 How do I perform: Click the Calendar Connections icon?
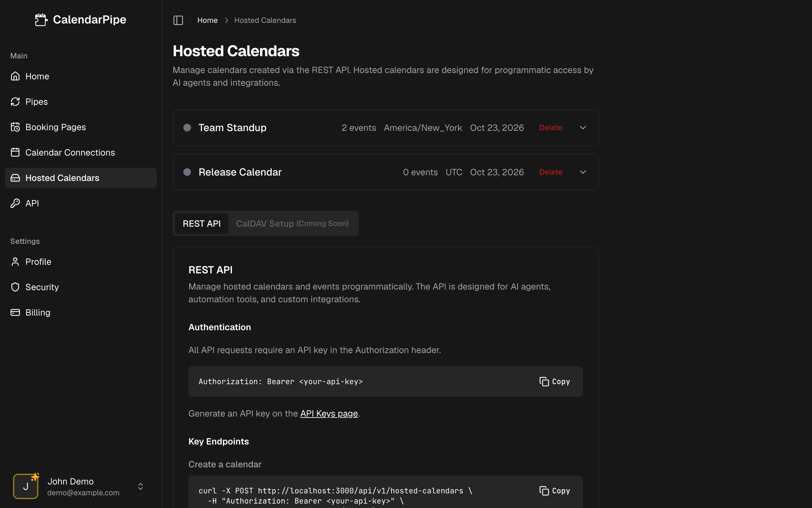tap(15, 152)
